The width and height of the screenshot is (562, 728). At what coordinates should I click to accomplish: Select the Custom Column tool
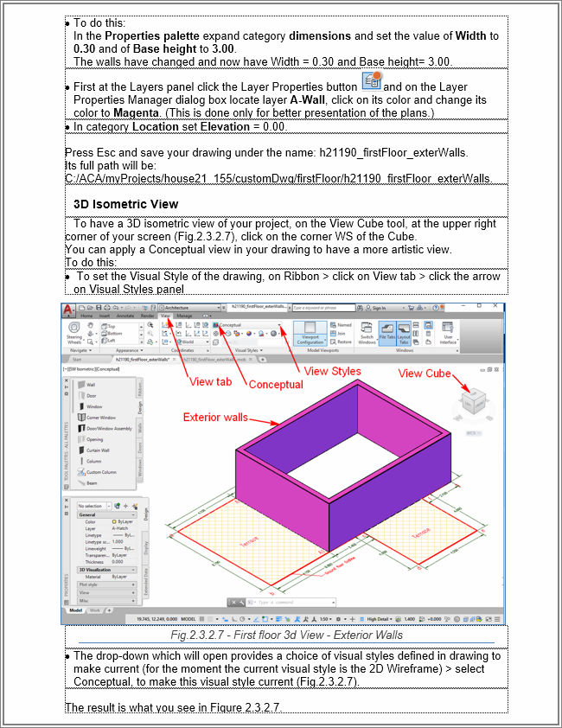click(x=97, y=472)
